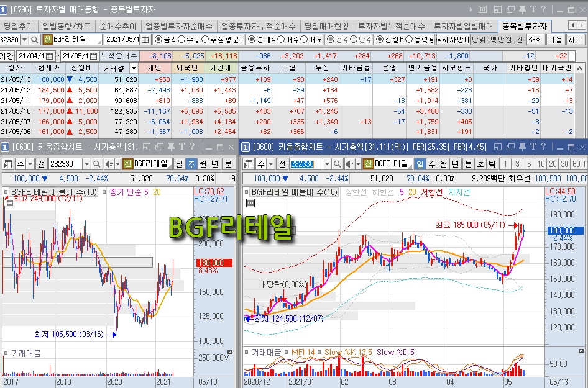Viewport: 588px width, 388px height.
Task: Select the 전일비 radio button
Action: pyautogui.click(x=380, y=39)
